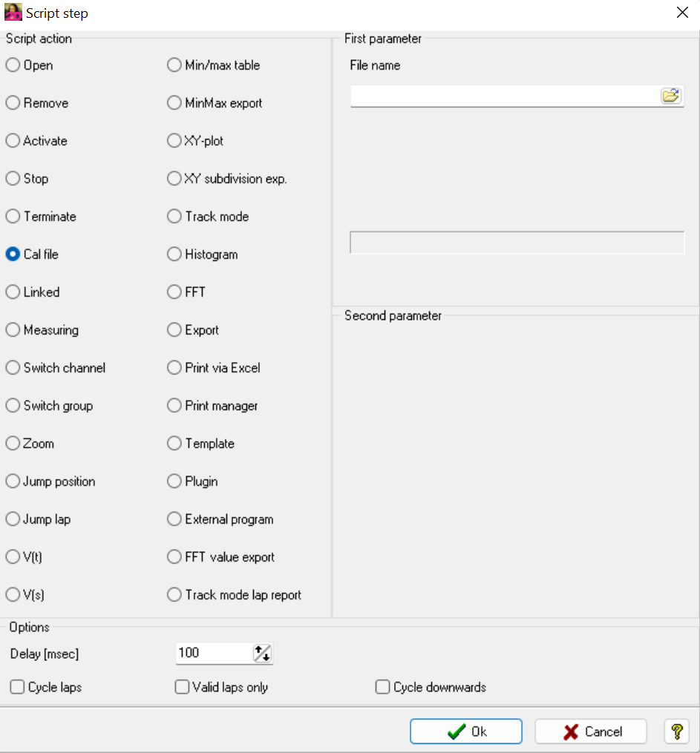Select the Open script action
The height and width of the screenshot is (753, 700).
point(13,65)
